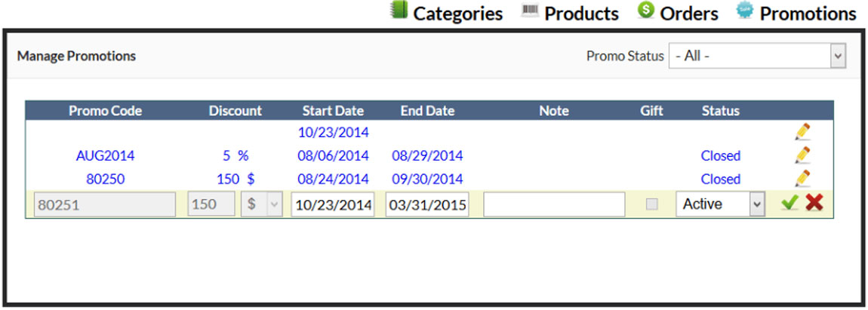Go to the Products menu item

581,14
